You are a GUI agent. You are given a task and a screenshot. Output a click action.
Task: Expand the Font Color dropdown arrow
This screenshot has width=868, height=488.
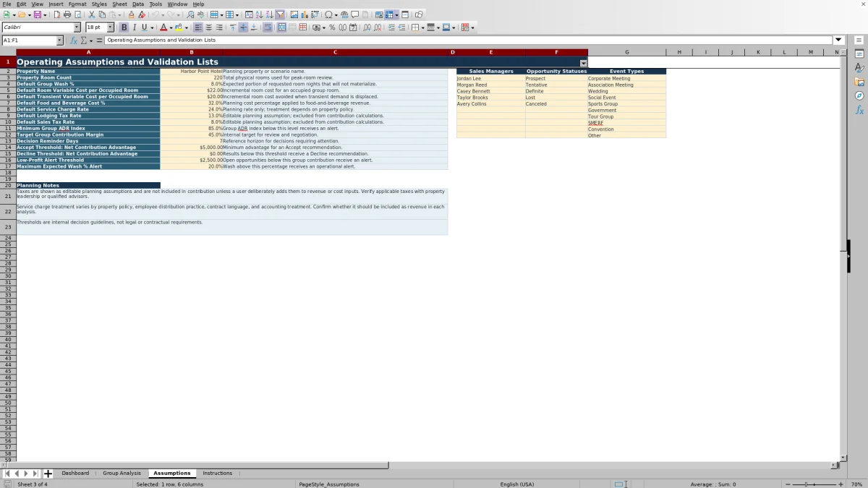(x=170, y=27)
